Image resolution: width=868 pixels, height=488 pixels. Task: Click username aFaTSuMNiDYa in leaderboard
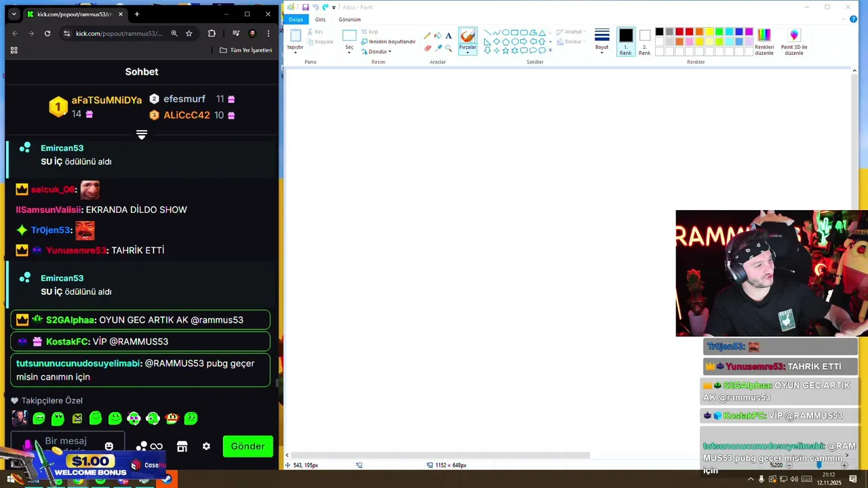click(x=106, y=100)
